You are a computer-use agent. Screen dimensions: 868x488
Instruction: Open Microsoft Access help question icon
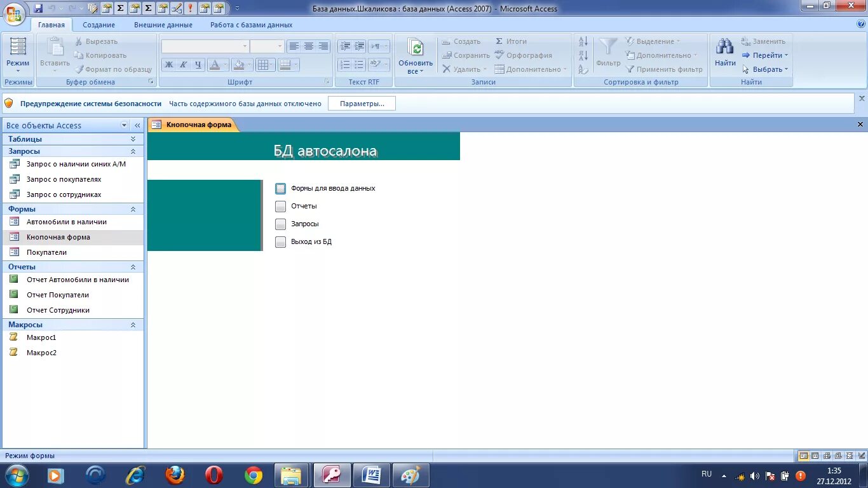pyautogui.click(x=861, y=24)
